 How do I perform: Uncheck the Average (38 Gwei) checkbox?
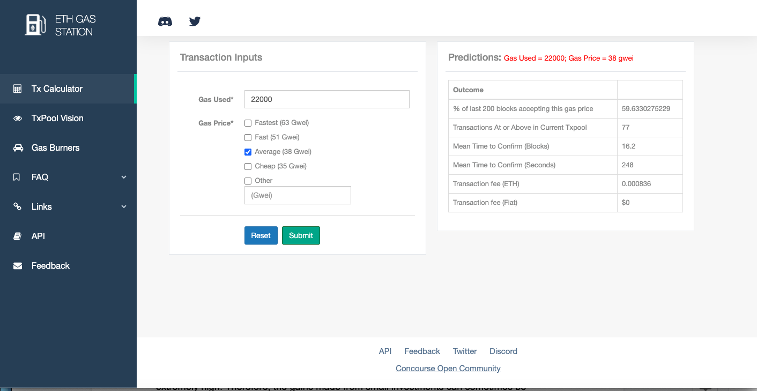click(248, 152)
